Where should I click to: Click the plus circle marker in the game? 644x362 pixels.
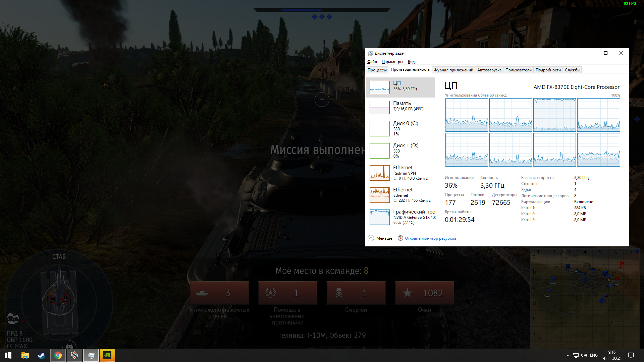322,100
